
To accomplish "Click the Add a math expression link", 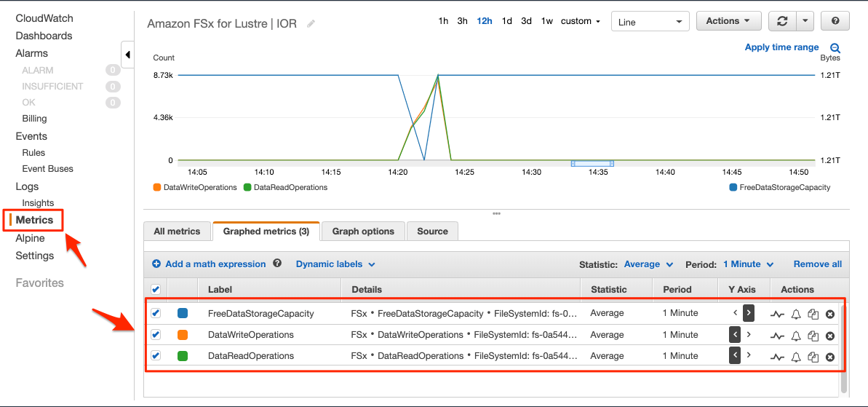I will coord(215,264).
